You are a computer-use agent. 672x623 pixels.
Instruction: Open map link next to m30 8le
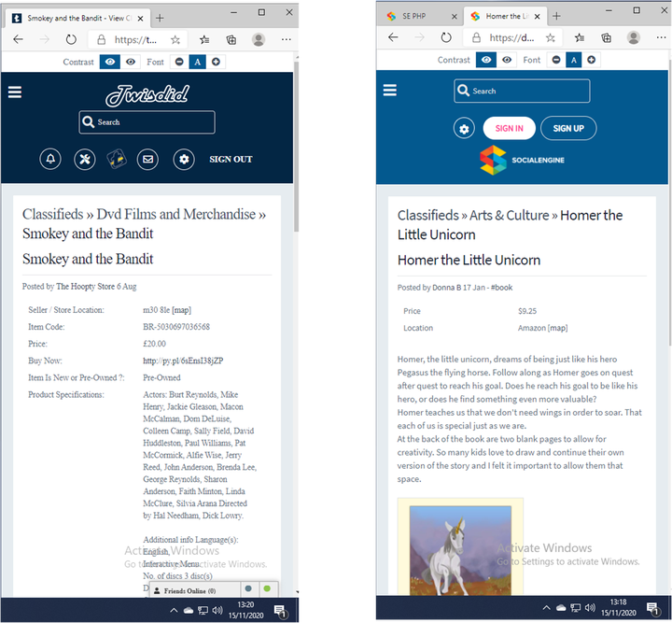click(181, 310)
